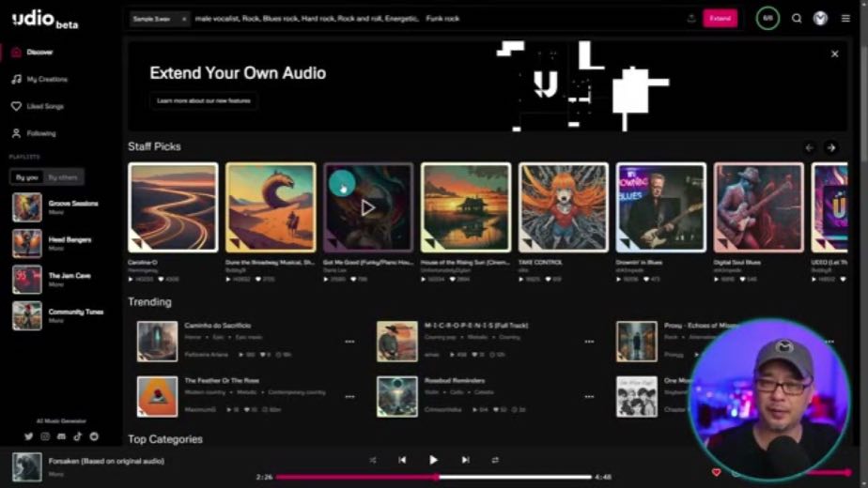The image size is (868, 488).
Task: Open the Discord link in the sidebar
Action: (61, 436)
